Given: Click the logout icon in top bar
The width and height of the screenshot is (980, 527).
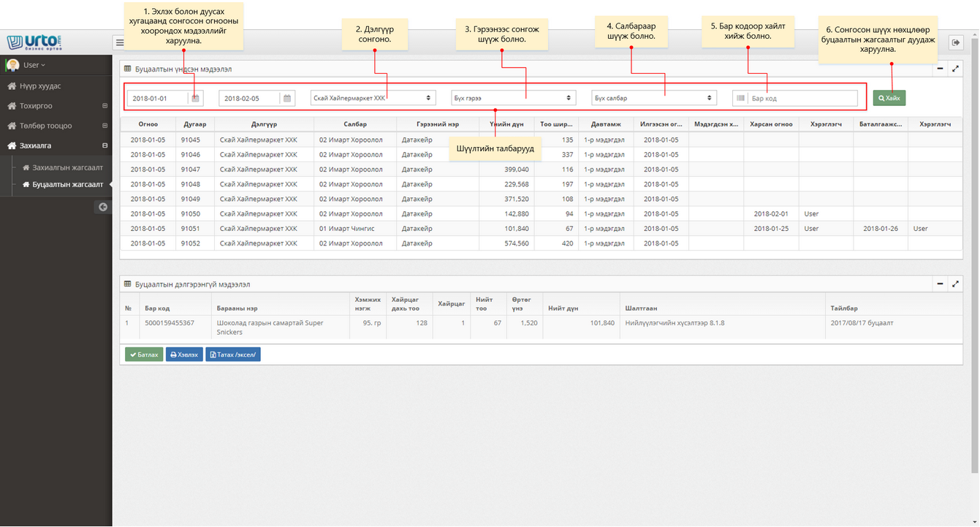Looking at the screenshot, I should pyautogui.click(x=956, y=43).
